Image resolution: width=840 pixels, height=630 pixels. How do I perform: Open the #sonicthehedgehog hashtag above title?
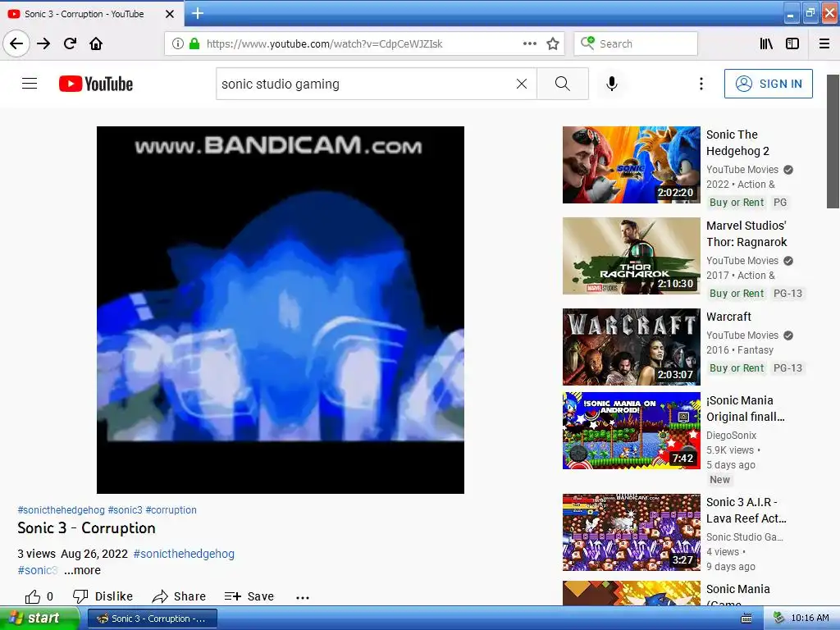click(61, 510)
